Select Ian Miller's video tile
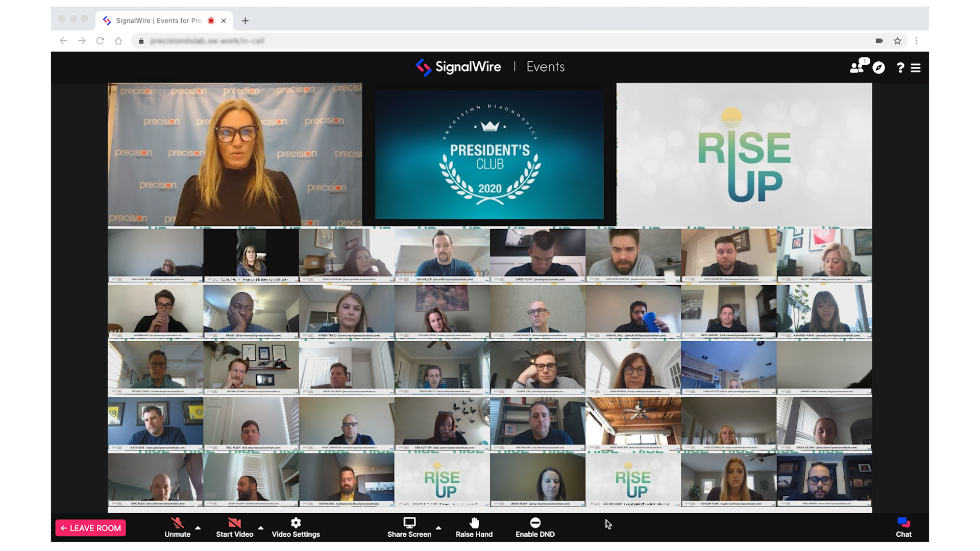 point(442,255)
